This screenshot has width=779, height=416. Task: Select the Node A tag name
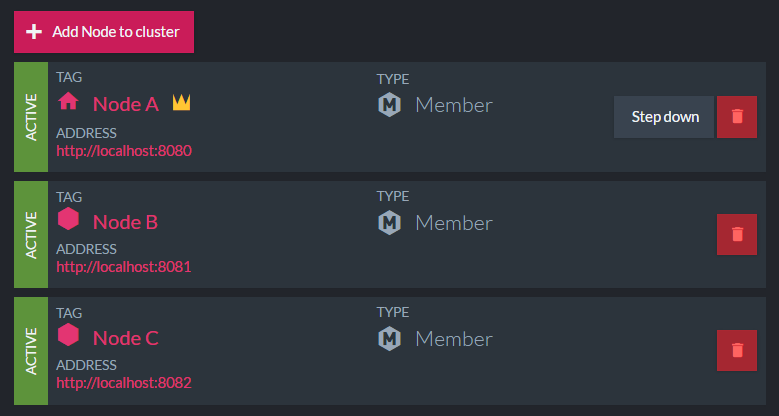[126, 104]
